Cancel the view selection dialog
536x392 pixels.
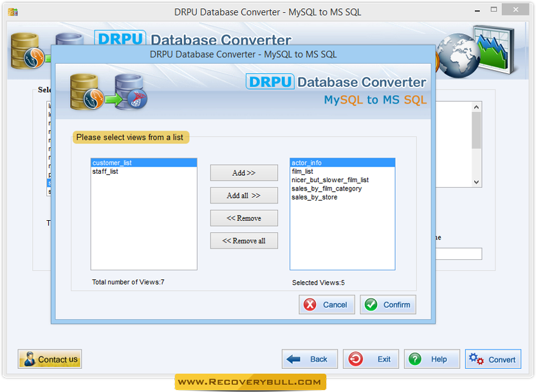pyautogui.click(x=327, y=304)
